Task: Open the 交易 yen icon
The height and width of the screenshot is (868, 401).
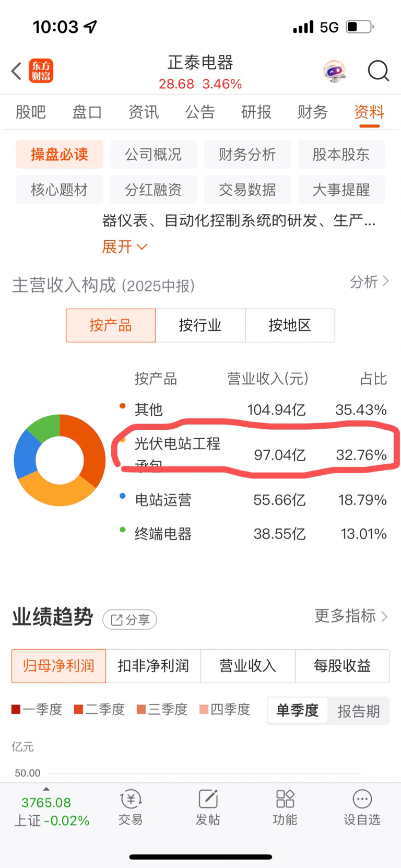Action: point(131,799)
